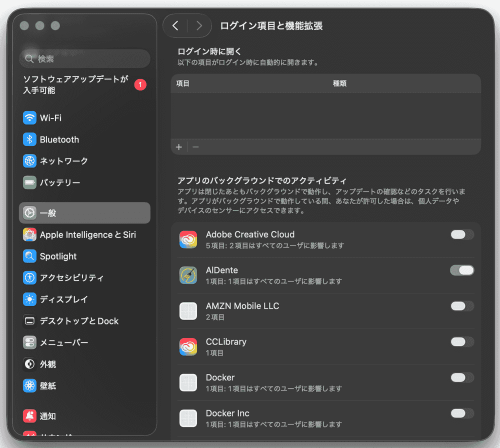Disable AlDente background activity toggle
This screenshot has width=500, height=448.
coord(462,270)
